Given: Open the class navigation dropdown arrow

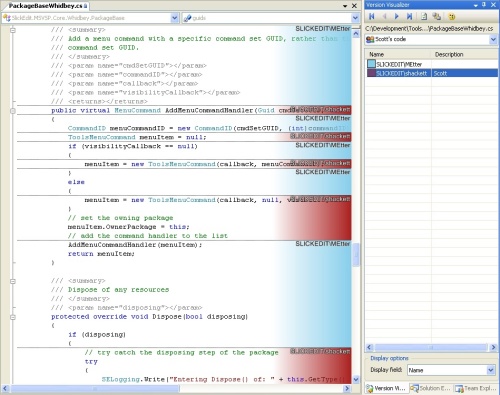Looking at the screenshot, I should pyautogui.click(x=175, y=18).
